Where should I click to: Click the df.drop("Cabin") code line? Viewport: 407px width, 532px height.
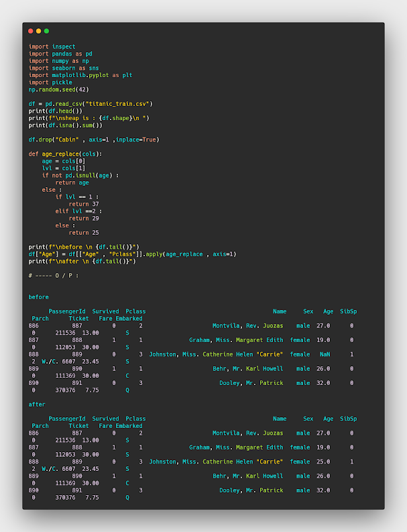coord(94,140)
